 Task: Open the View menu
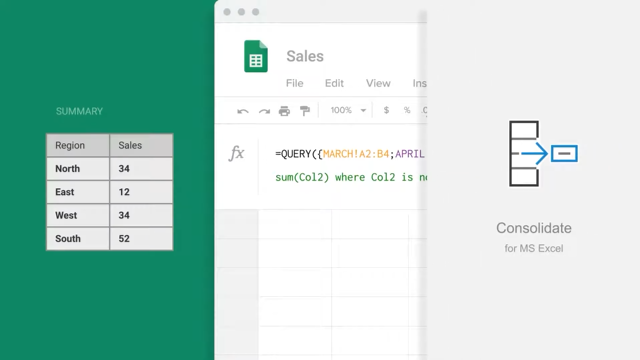tap(378, 83)
